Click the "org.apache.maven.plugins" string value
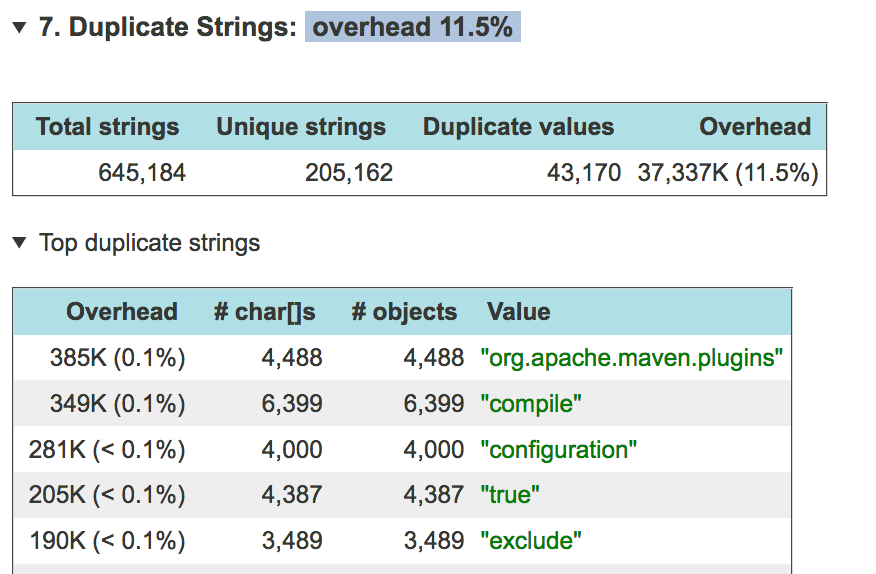 (x=631, y=358)
